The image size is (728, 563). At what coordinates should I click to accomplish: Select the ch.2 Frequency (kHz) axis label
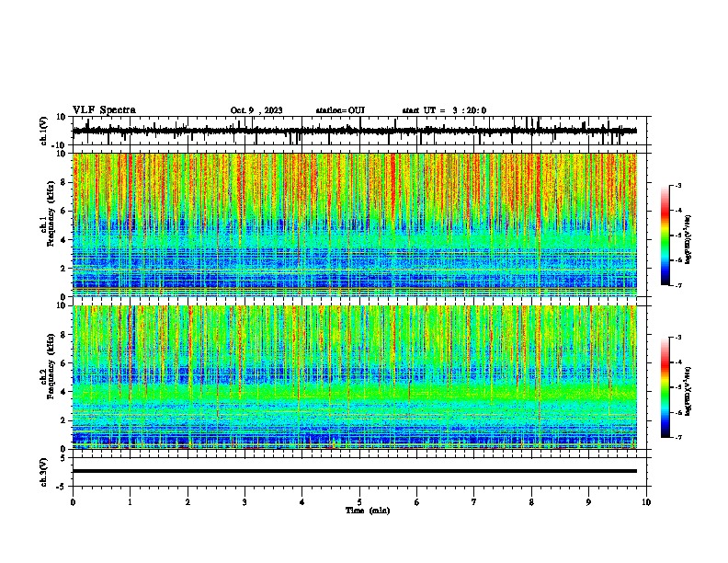click(x=49, y=366)
